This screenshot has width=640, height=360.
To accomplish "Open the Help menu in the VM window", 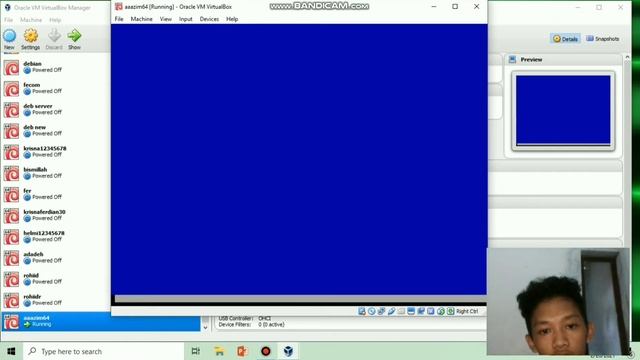I will coord(232,19).
